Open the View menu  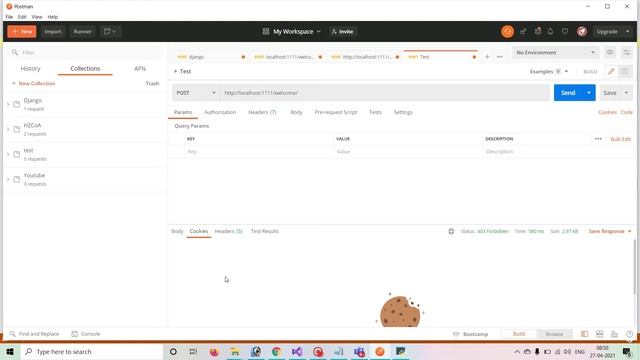coord(37,17)
